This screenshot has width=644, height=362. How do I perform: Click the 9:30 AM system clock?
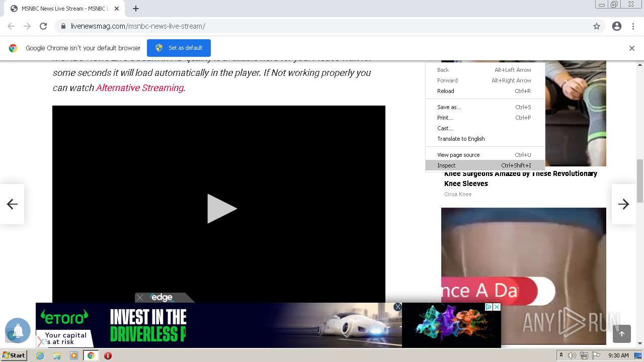coord(619,355)
